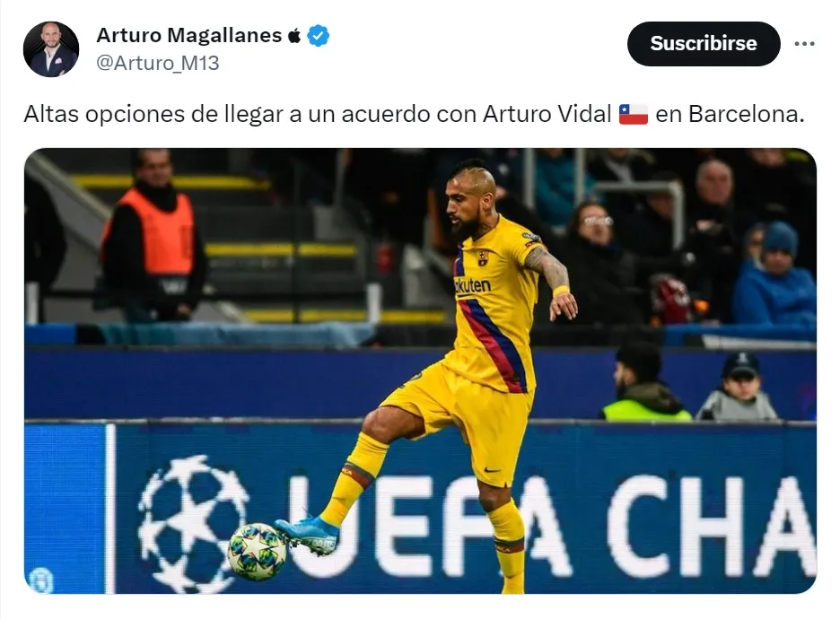Open the three-dot more options menu
This screenshot has width=840, height=619.
804,43
